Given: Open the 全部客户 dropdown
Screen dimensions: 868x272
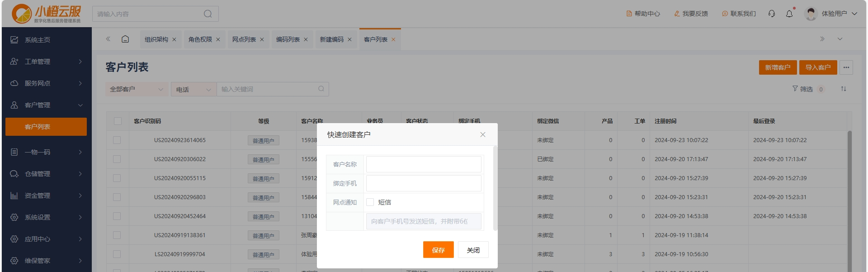Looking at the screenshot, I should [x=137, y=89].
